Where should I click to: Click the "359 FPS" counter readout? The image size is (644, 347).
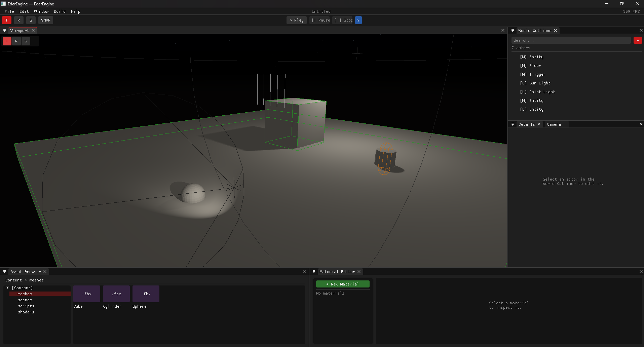[x=631, y=11]
